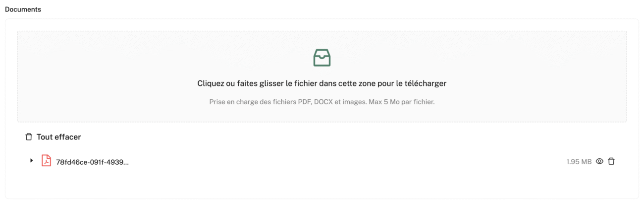Click the "Max 5 Mo par fichier" text
This screenshot has width=644, height=203.
click(401, 102)
